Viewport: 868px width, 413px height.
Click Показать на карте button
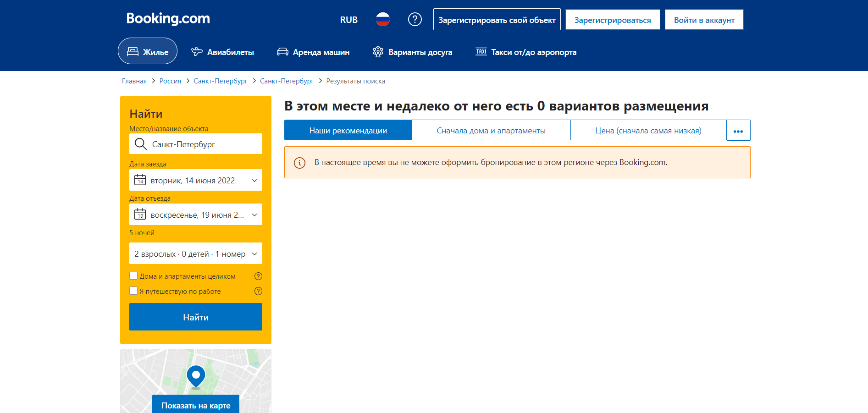[196, 405]
